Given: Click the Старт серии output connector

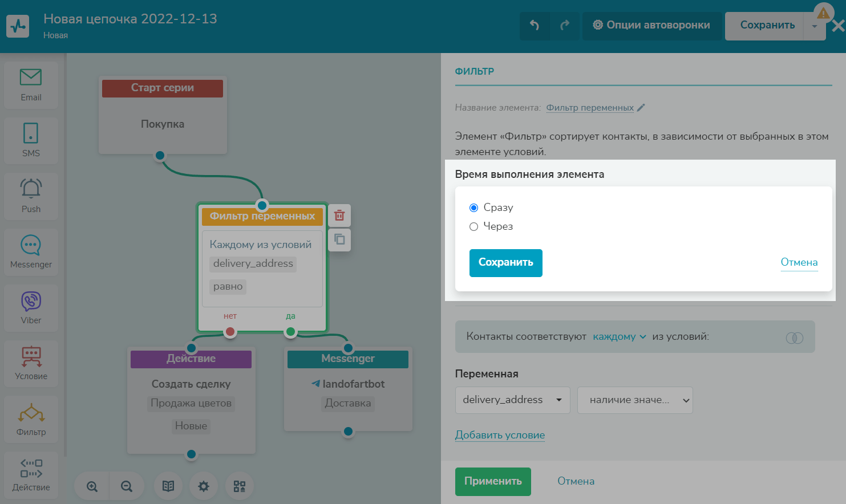Looking at the screenshot, I should pos(160,155).
